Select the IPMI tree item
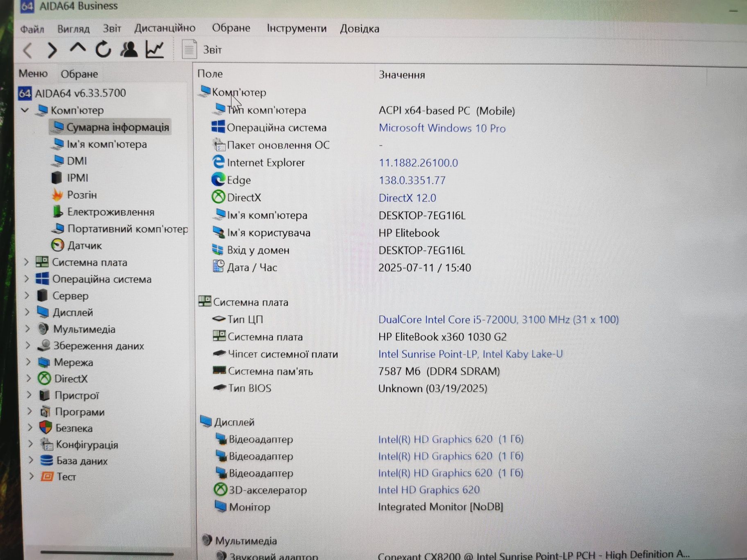747x560 pixels. point(70,178)
